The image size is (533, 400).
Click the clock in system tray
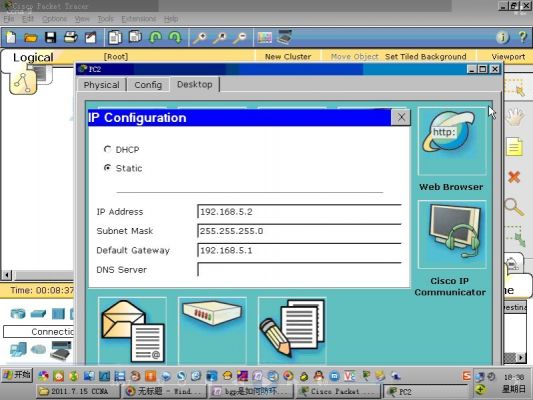(514, 377)
